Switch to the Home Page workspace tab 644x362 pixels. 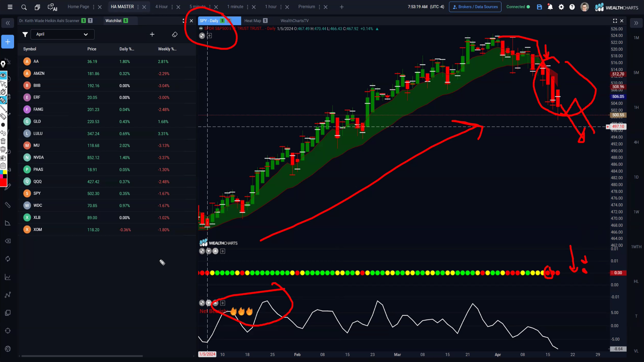[78, 7]
